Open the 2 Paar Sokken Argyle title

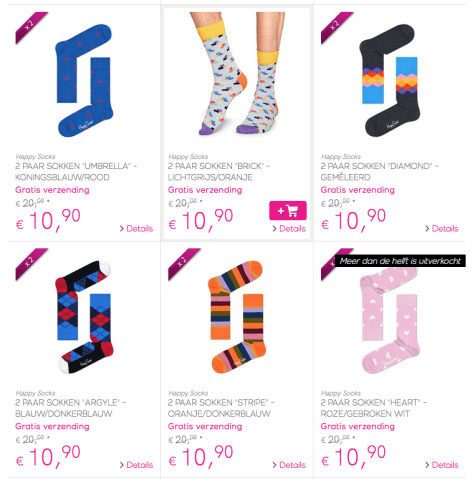[x=71, y=408]
